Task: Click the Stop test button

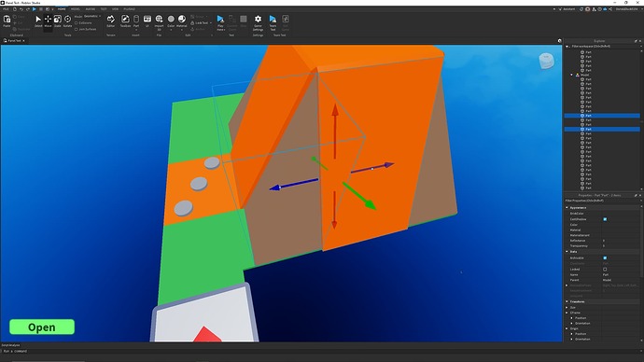Action: pyautogui.click(x=244, y=20)
